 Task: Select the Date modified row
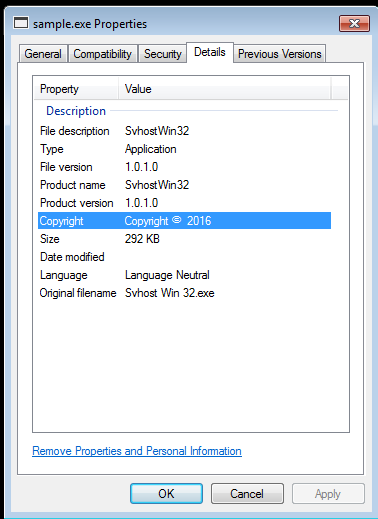click(184, 257)
